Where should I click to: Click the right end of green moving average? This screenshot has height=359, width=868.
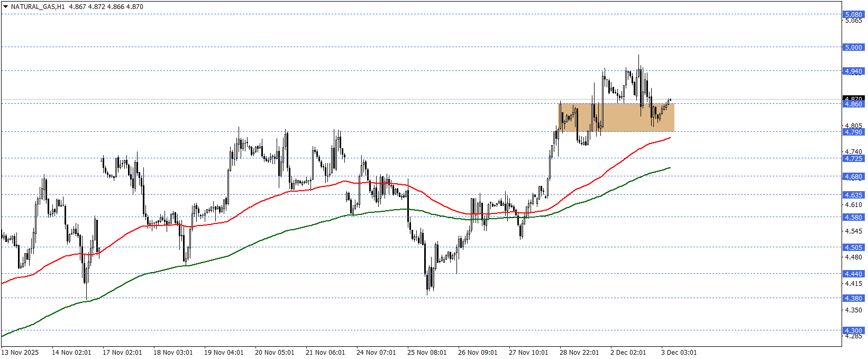[x=670, y=168]
